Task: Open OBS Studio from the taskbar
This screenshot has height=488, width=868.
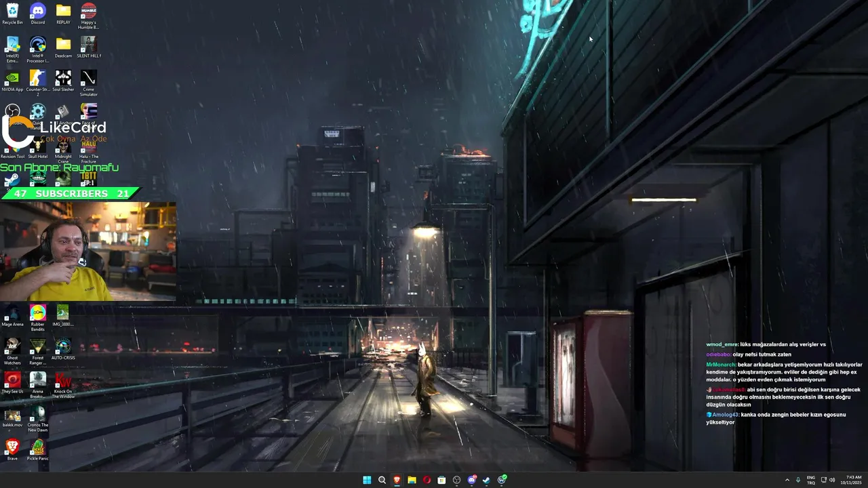Action: (456, 480)
